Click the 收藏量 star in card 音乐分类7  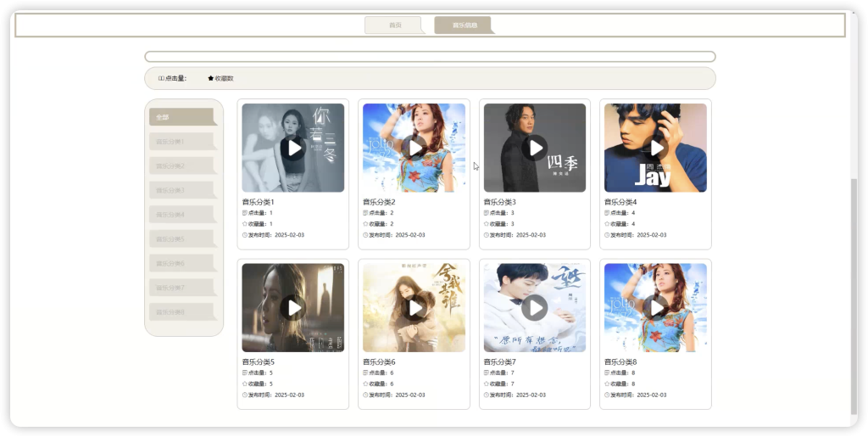[487, 384]
